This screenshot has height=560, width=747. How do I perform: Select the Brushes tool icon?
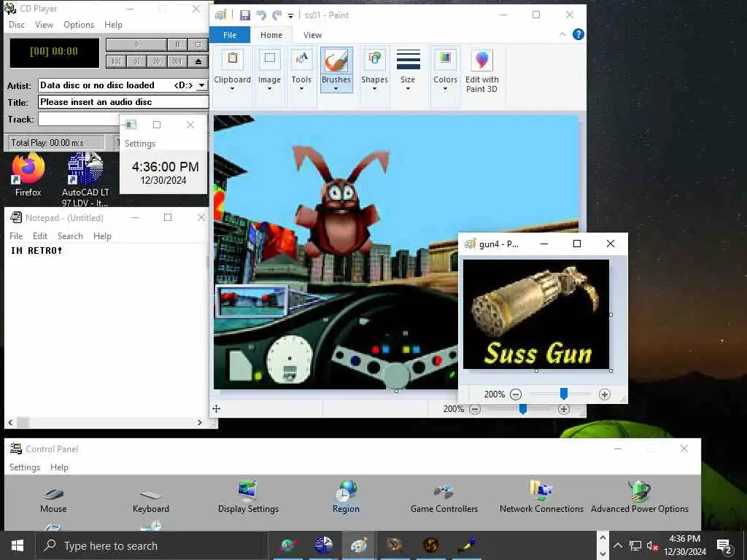point(336,61)
